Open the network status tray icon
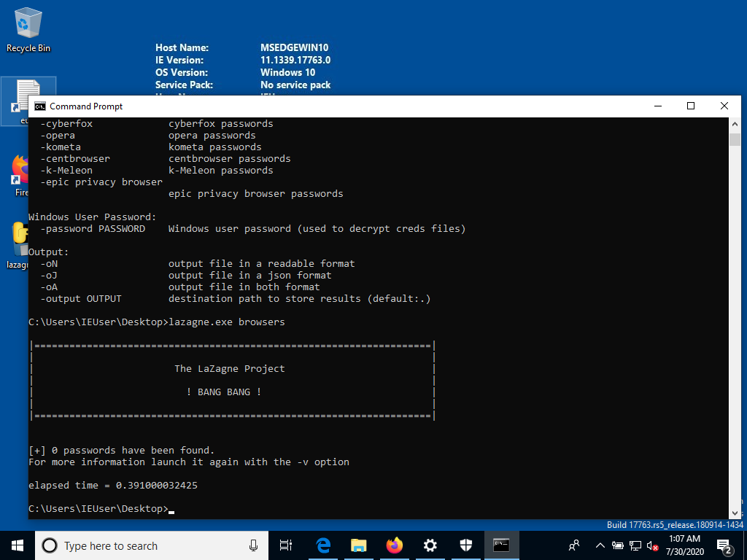 635,545
